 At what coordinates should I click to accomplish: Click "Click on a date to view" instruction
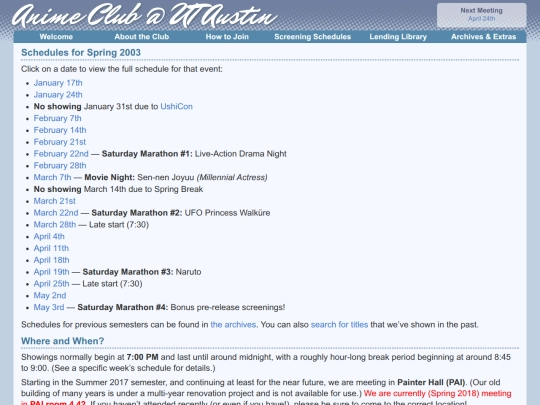(122, 69)
